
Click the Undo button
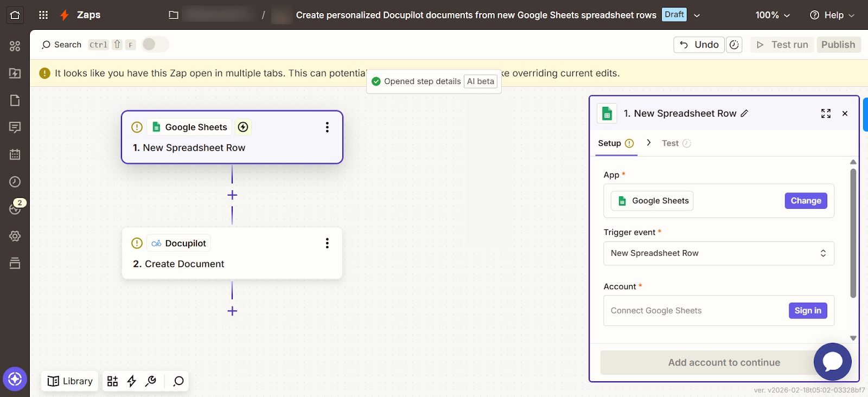[699, 44]
